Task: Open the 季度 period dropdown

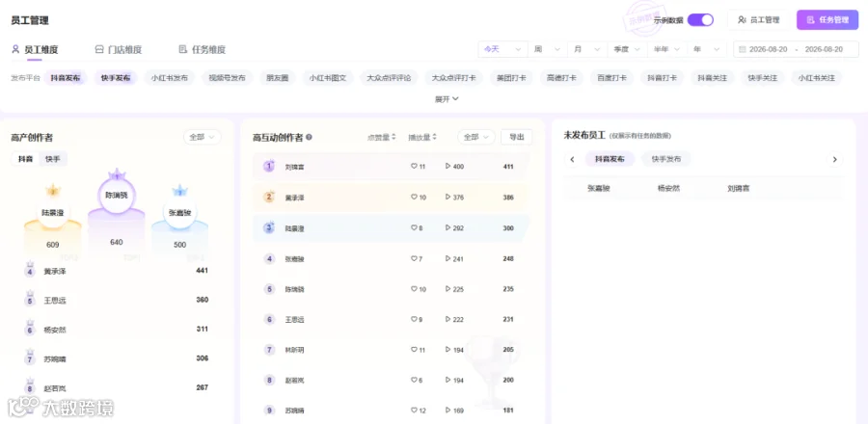Action: (627, 49)
